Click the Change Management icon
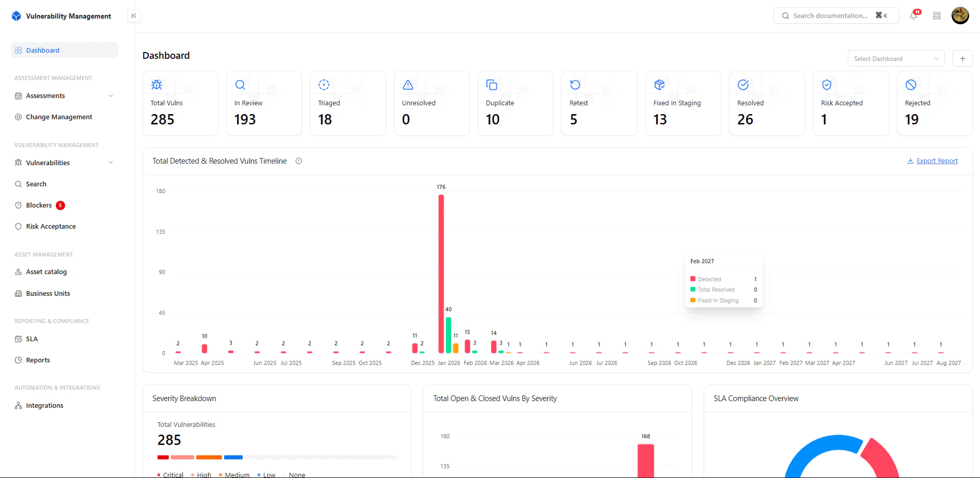 point(19,117)
